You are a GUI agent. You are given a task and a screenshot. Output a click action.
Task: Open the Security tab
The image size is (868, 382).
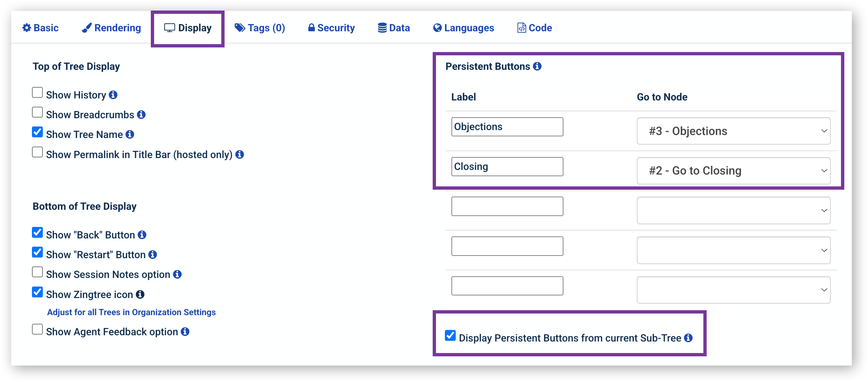tap(331, 28)
